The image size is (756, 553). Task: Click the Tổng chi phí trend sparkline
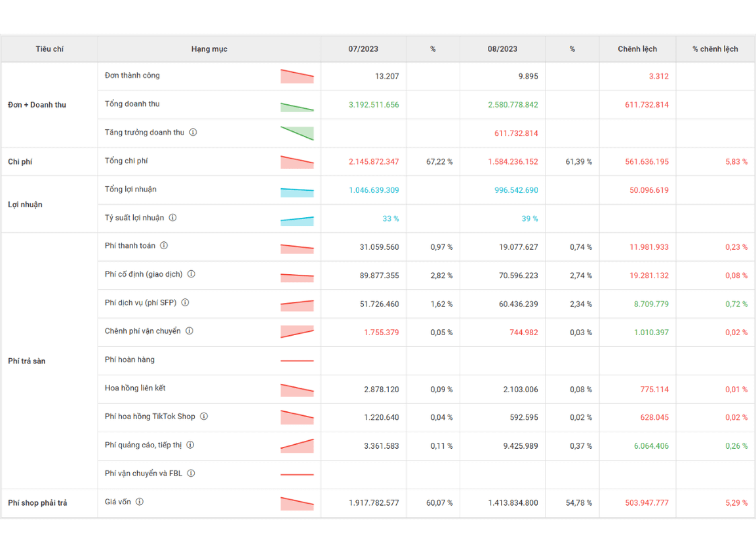(x=297, y=162)
